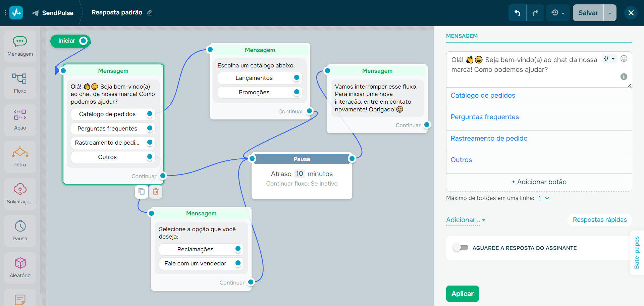This screenshot has height=306, width=644.
Task: Click the MENSAGEM panel heading
Action: tap(462, 36)
